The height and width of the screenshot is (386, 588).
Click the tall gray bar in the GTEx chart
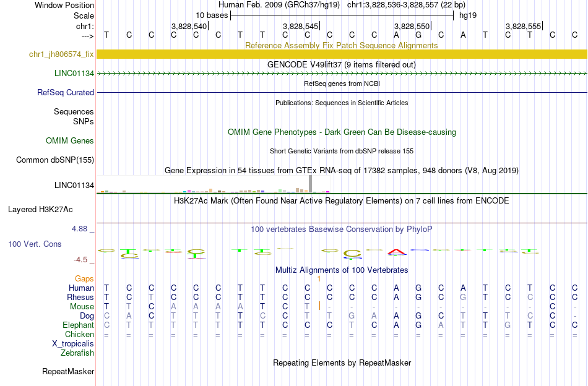311,184
